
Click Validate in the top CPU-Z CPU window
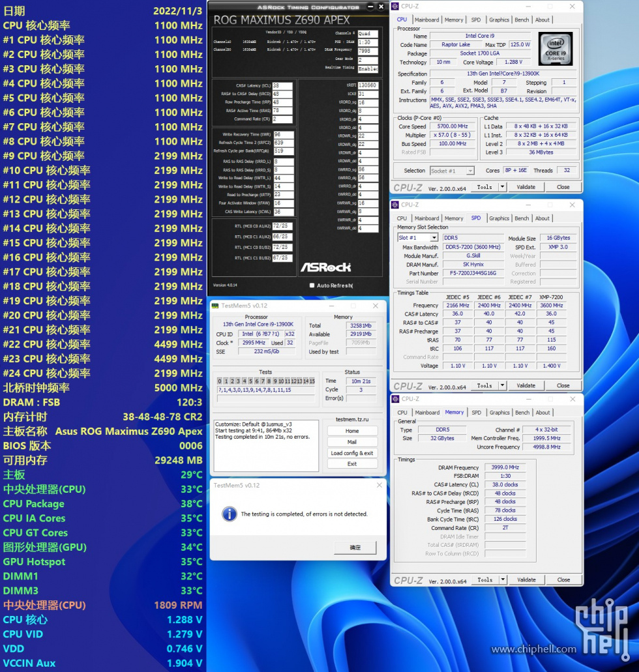[x=526, y=187]
